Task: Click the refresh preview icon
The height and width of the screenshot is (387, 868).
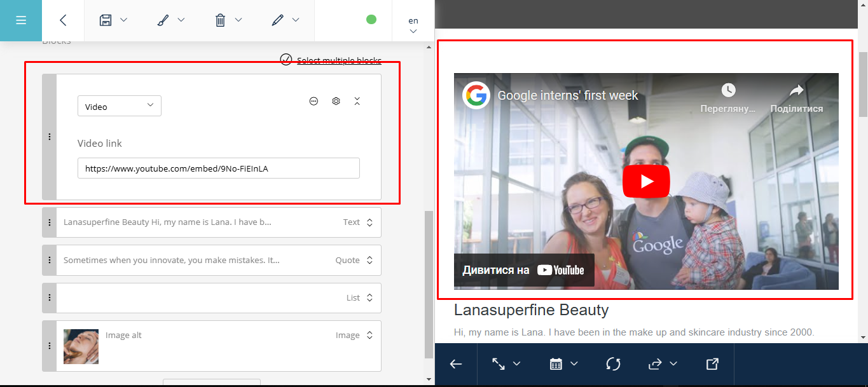Action: click(x=613, y=364)
